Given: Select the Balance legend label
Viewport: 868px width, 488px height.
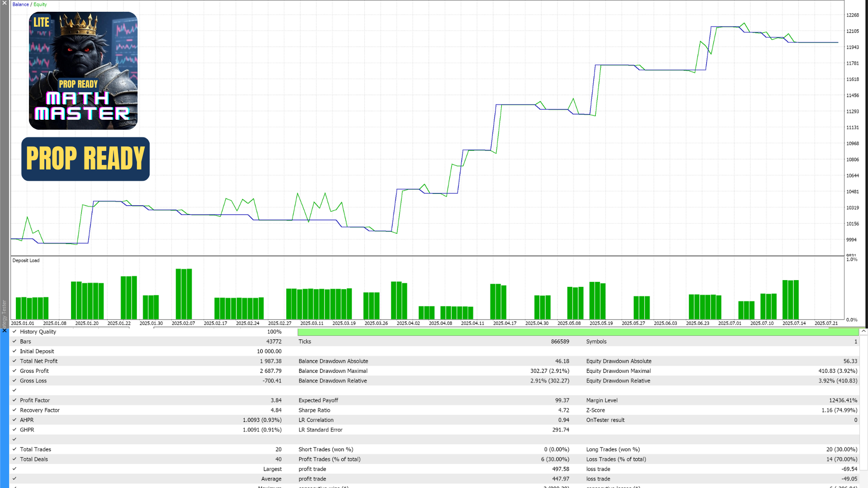Looking at the screenshot, I should tap(20, 5).
